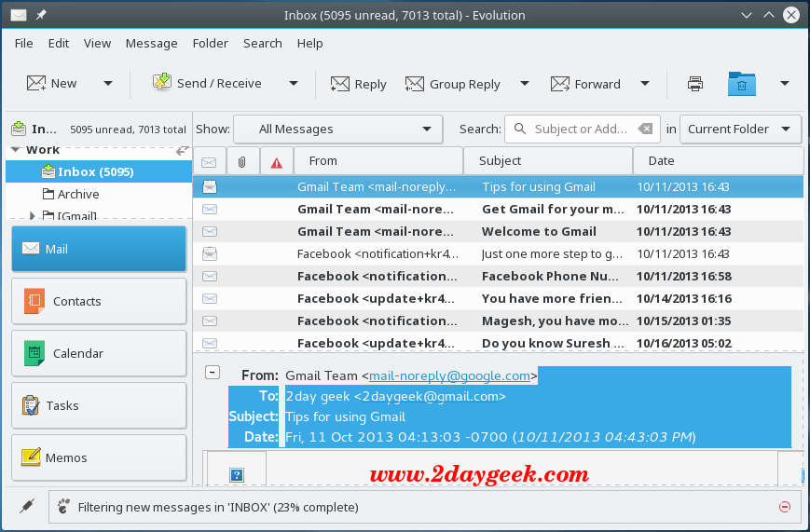Click envelope icon of 'Welcome to Gmail' row
810x532 pixels.
[x=210, y=231]
